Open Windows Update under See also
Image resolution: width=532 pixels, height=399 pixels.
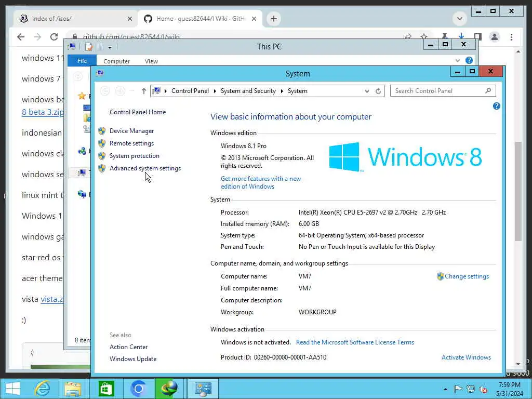coord(133,359)
